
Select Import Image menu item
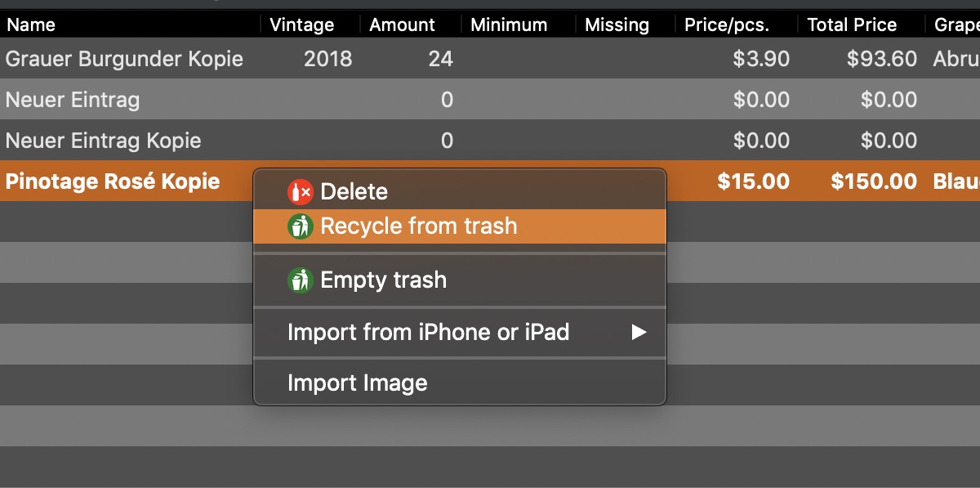(x=460, y=383)
